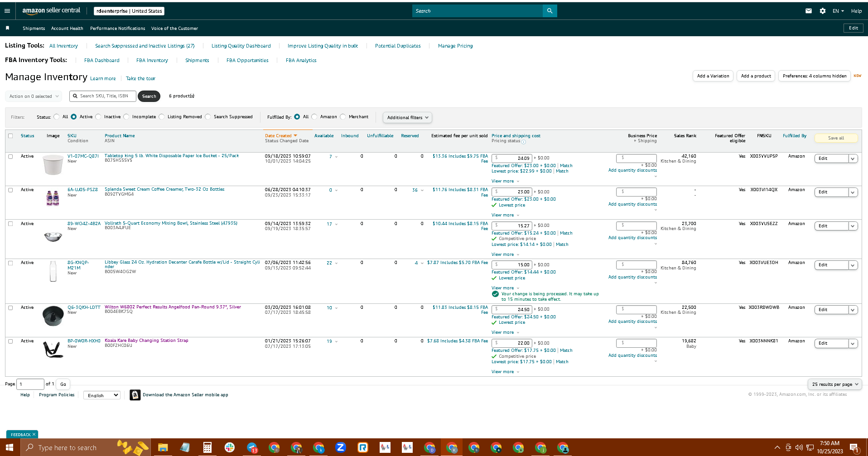Click the 'Add a product' button

click(756, 76)
